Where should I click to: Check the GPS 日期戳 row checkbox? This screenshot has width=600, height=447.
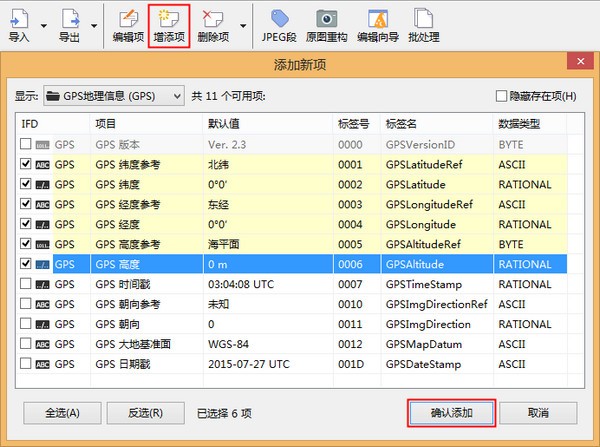point(26,363)
